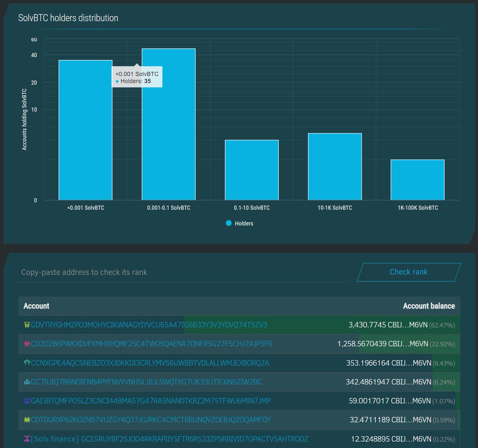478x448 pixels.
Task: Click the Account balance column header
Action: tap(429, 306)
